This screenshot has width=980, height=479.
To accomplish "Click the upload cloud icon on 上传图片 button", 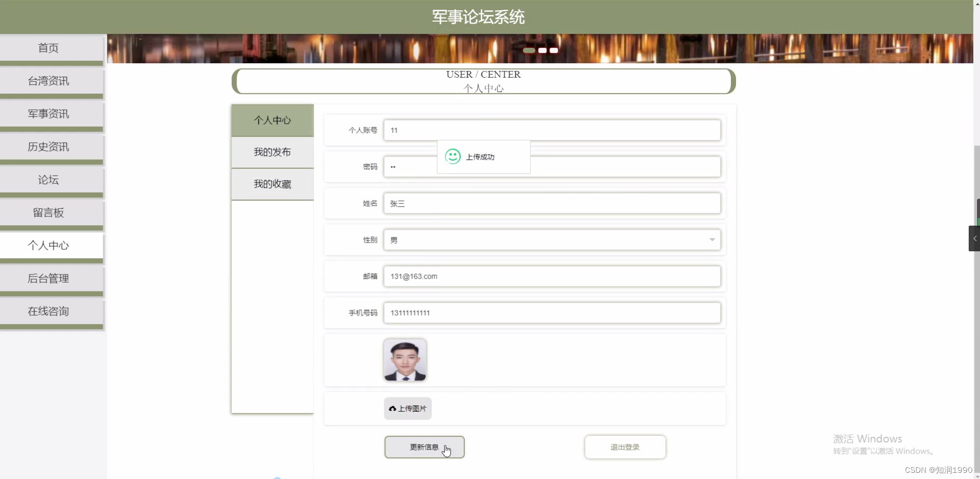I will pyautogui.click(x=393, y=409).
